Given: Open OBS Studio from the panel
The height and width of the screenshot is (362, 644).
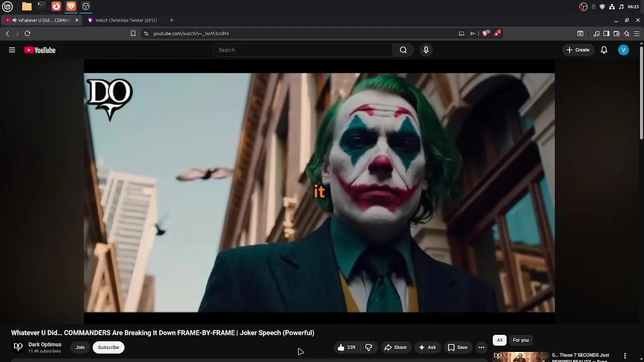Looking at the screenshot, I should pos(86,7).
